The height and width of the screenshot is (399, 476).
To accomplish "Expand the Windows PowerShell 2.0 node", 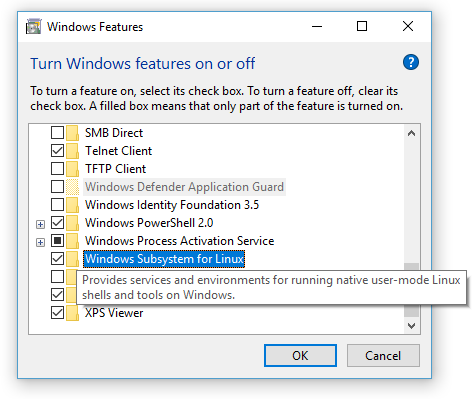I will point(40,224).
